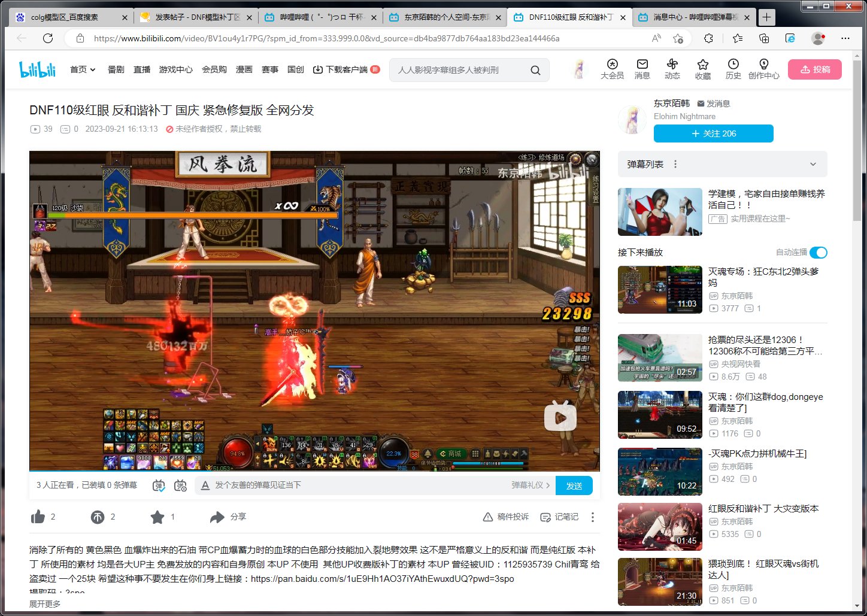Click the video player area

tap(314, 311)
